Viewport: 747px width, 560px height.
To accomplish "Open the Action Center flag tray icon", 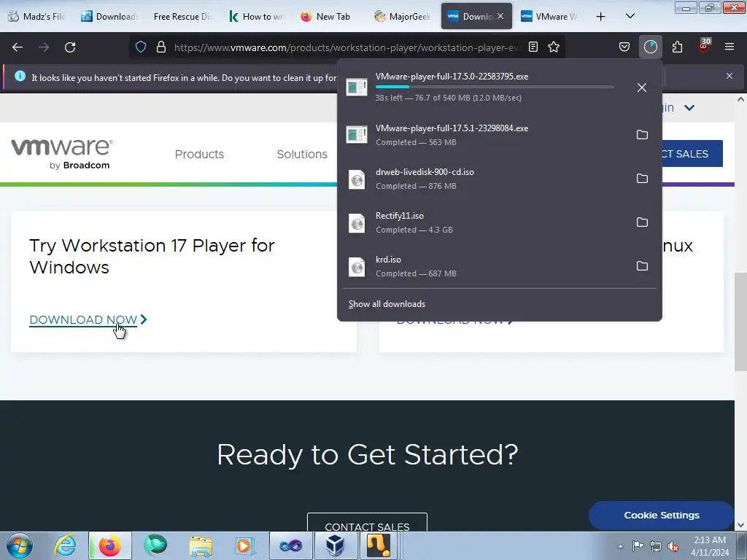I will (x=638, y=546).
